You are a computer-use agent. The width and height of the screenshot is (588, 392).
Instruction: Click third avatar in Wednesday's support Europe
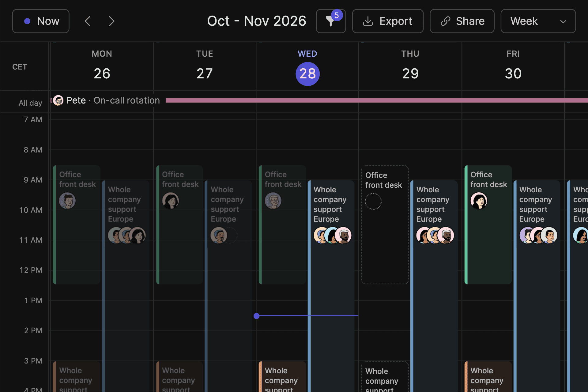click(x=343, y=235)
